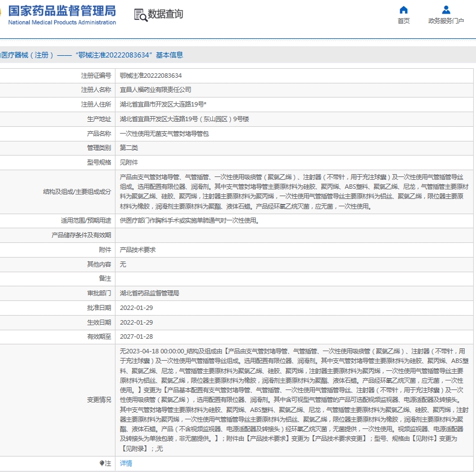The width and height of the screenshot is (476, 474).
Task: Click the 注 bulb icon in the last row
Action: (102, 463)
